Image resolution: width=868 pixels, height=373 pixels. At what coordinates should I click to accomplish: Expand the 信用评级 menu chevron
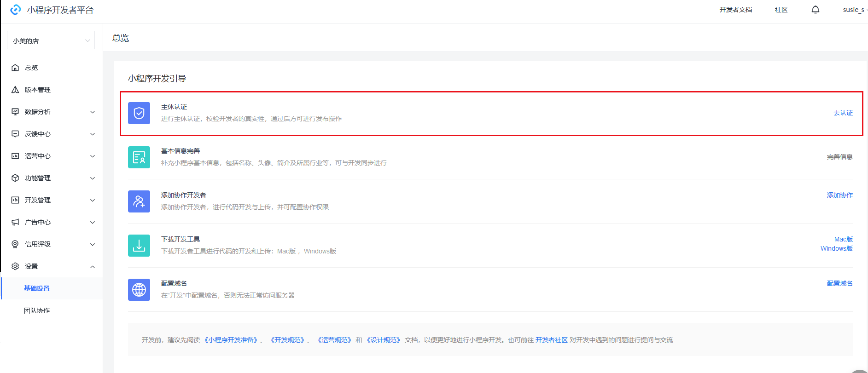tap(93, 244)
